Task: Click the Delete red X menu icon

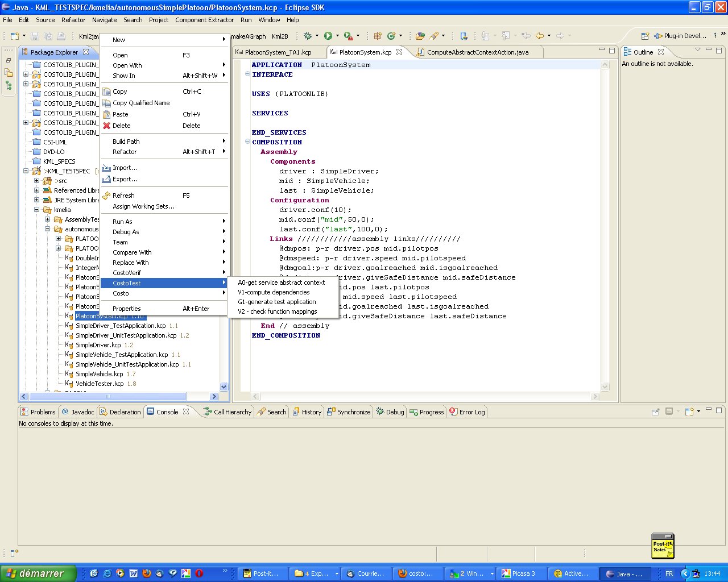Action: [106, 126]
